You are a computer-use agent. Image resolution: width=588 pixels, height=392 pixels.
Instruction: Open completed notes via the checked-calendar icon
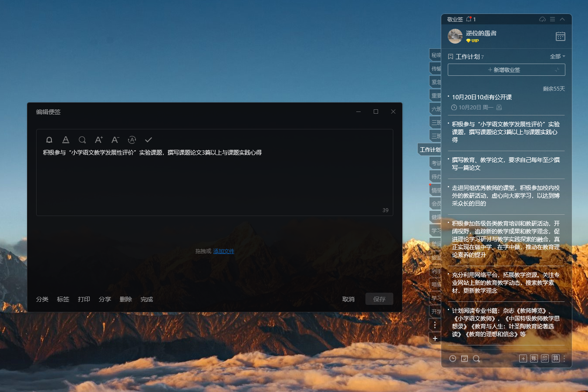pos(464,358)
